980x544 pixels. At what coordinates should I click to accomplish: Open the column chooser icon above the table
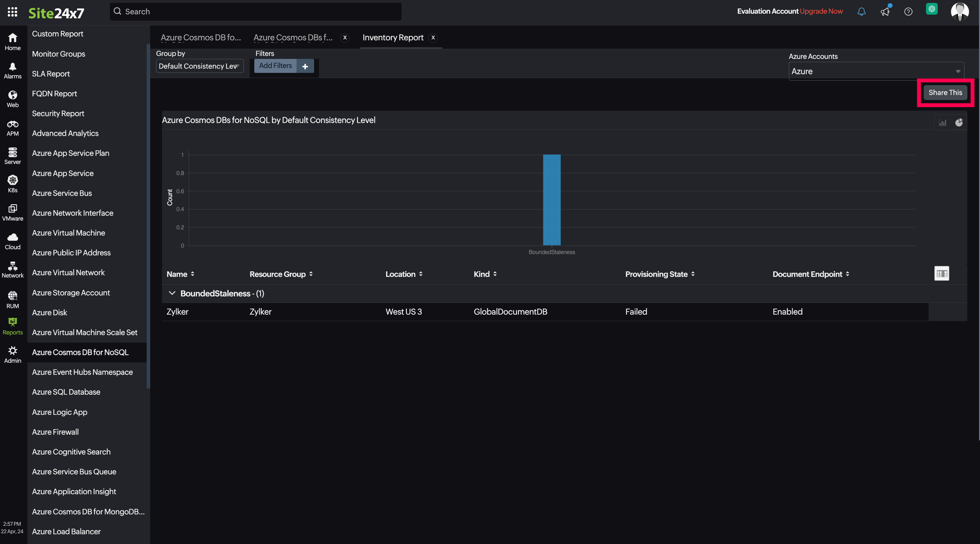tap(942, 273)
